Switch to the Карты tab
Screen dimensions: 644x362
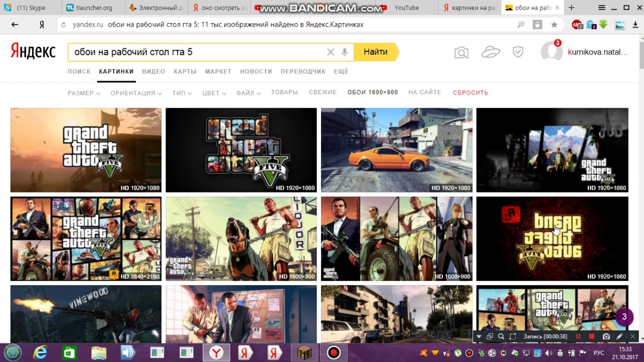(x=185, y=71)
